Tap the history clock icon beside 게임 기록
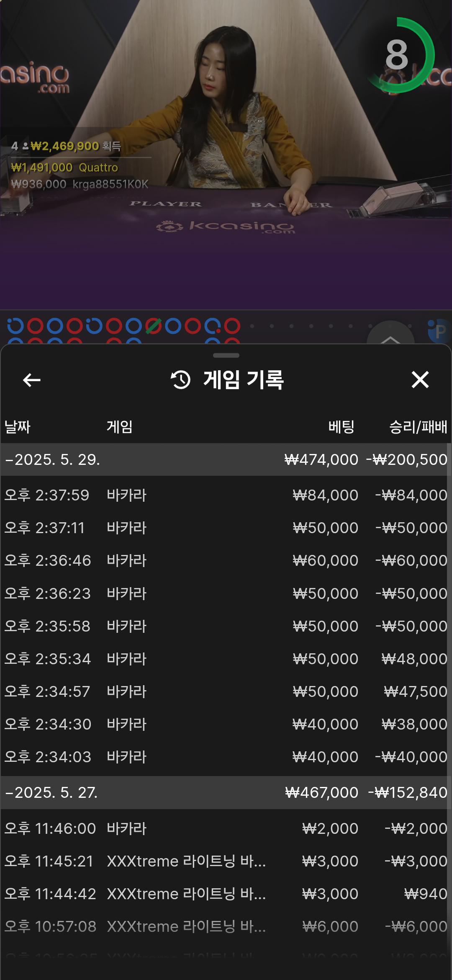The height and width of the screenshot is (980, 452). [181, 380]
